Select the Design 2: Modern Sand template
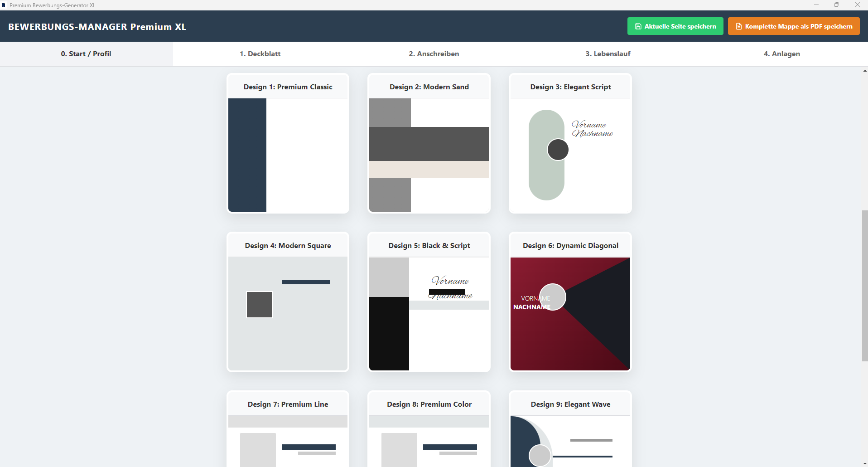Screen dimensions: 868x467 coord(429,143)
